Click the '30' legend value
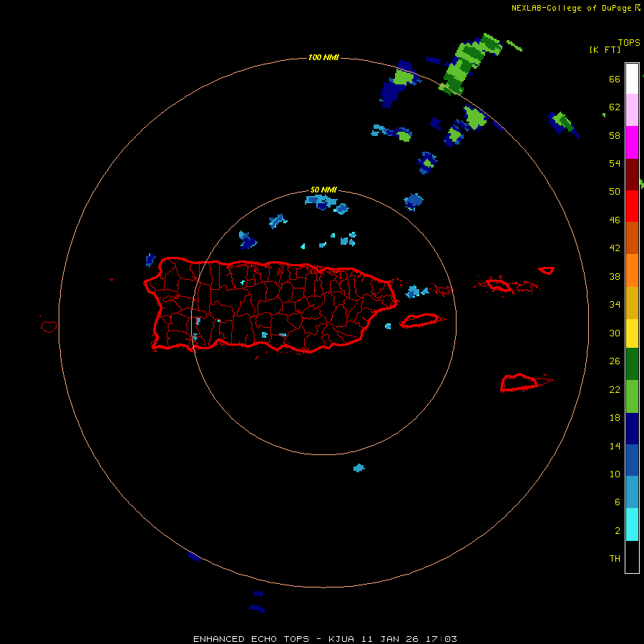This screenshot has height=644, width=644. (615, 333)
